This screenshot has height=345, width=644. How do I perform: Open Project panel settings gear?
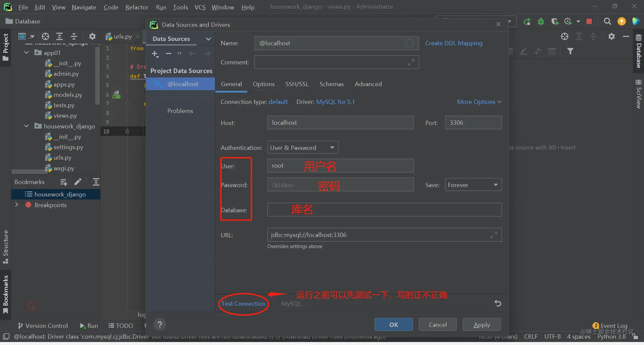coord(92,36)
